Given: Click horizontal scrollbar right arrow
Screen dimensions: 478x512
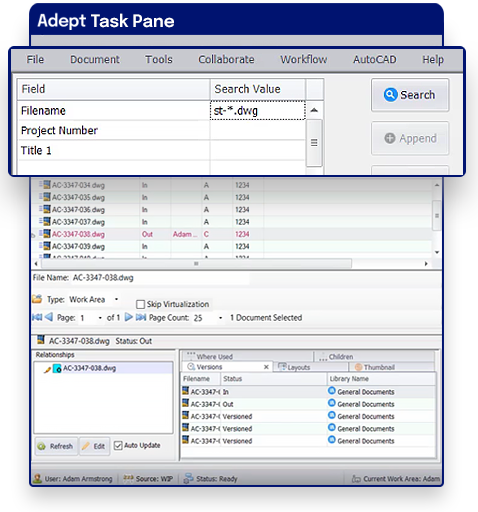Looking at the screenshot, I should (426, 264).
